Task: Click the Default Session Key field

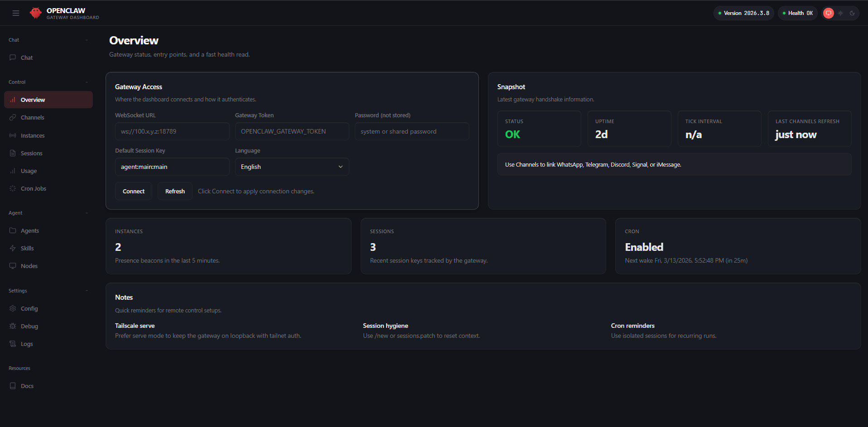Action: [172, 167]
